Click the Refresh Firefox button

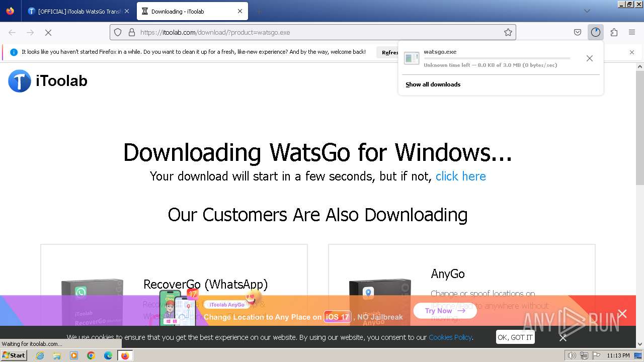click(389, 52)
